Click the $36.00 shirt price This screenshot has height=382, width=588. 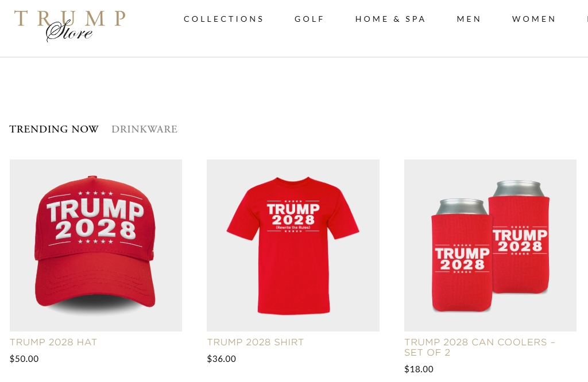coord(221,359)
